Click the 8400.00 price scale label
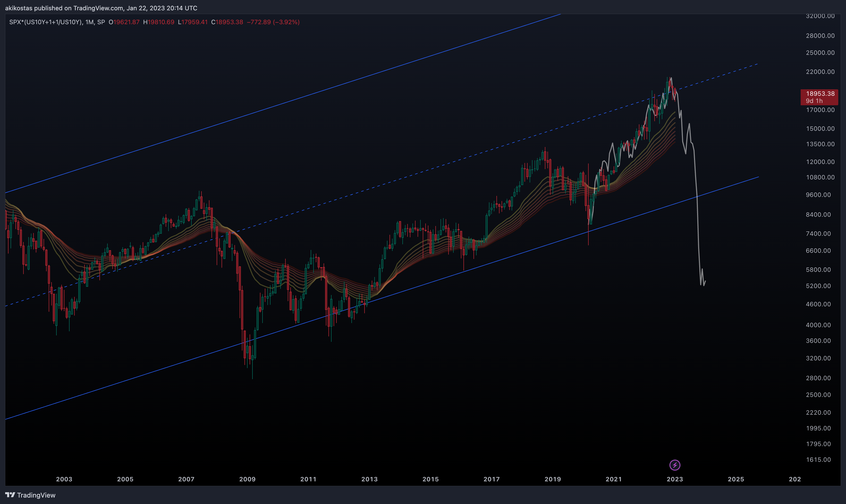The width and height of the screenshot is (846, 504). [818, 215]
